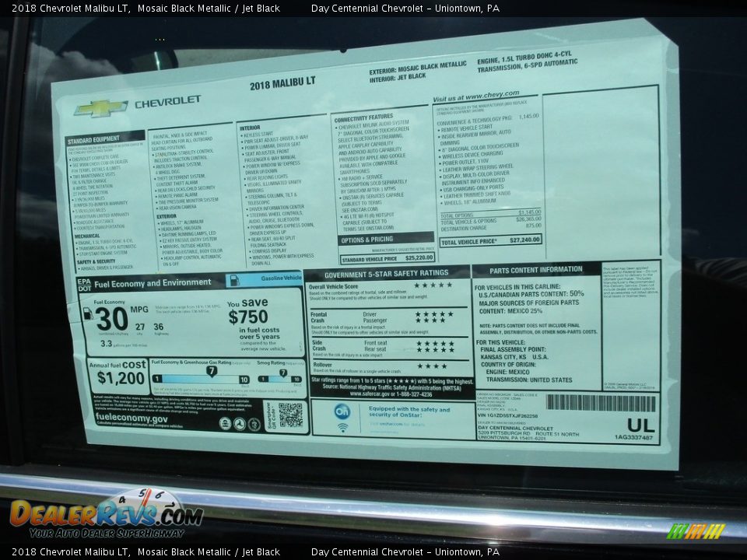Click the QR code on the fuel label
This screenshot has width=747, height=560.
tap(290, 415)
